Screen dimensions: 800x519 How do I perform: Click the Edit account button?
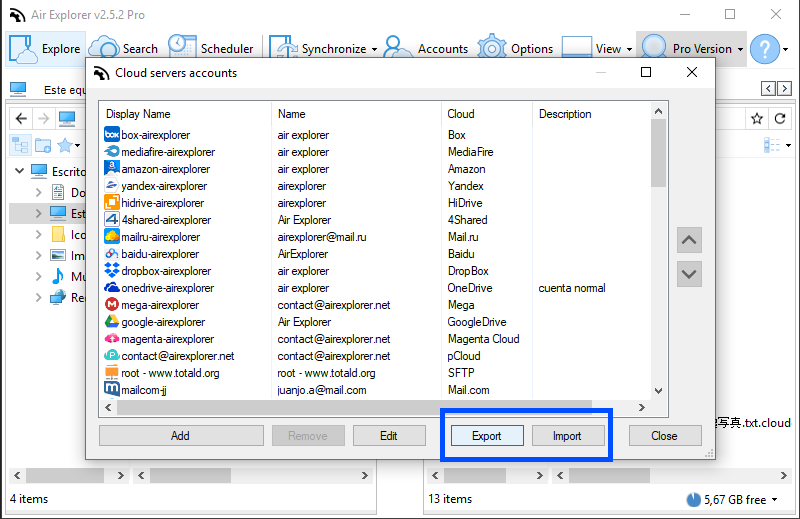(x=389, y=436)
